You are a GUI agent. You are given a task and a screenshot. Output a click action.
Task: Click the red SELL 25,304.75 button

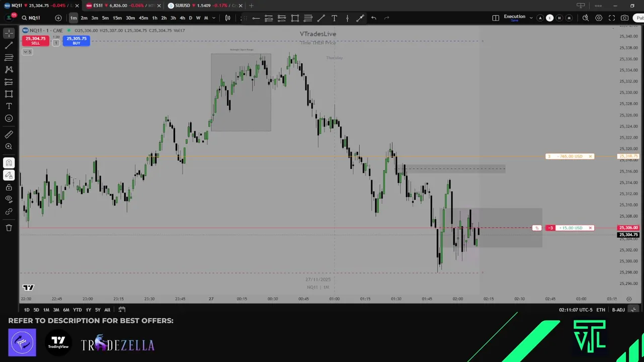(35, 41)
